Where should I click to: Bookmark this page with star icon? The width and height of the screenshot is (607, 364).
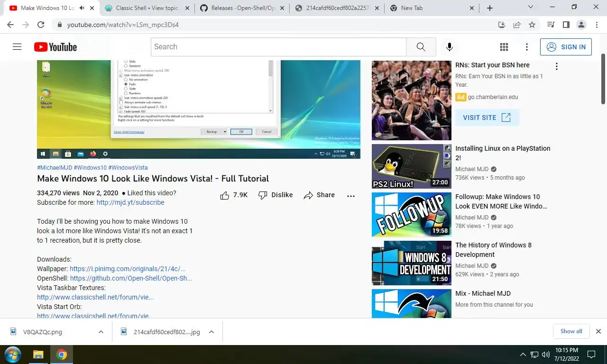coord(532,25)
